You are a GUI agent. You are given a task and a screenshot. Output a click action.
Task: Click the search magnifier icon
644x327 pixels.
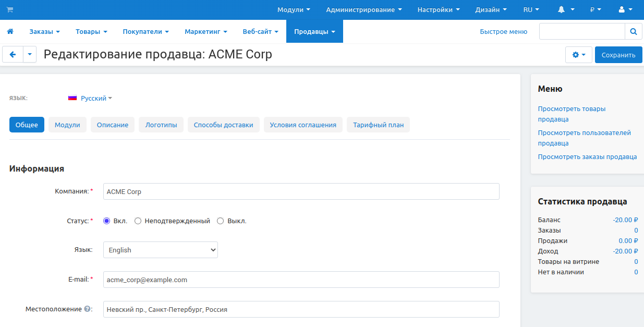[x=633, y=32]
